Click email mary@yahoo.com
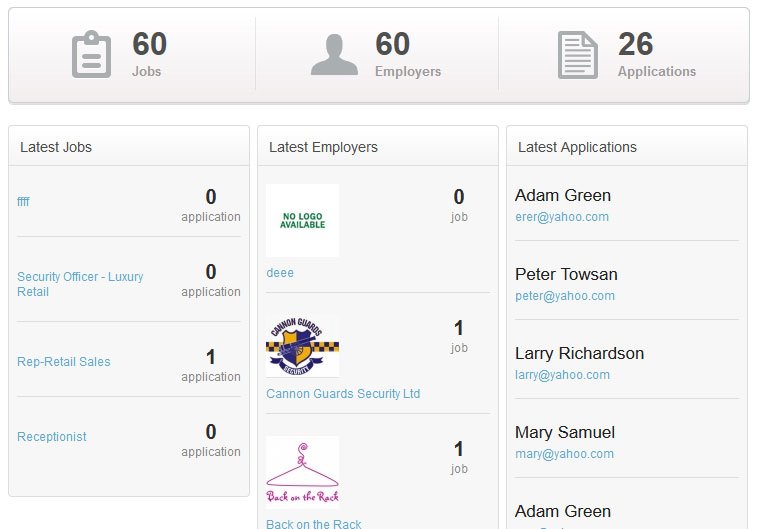763x529 pixels. 564,453
